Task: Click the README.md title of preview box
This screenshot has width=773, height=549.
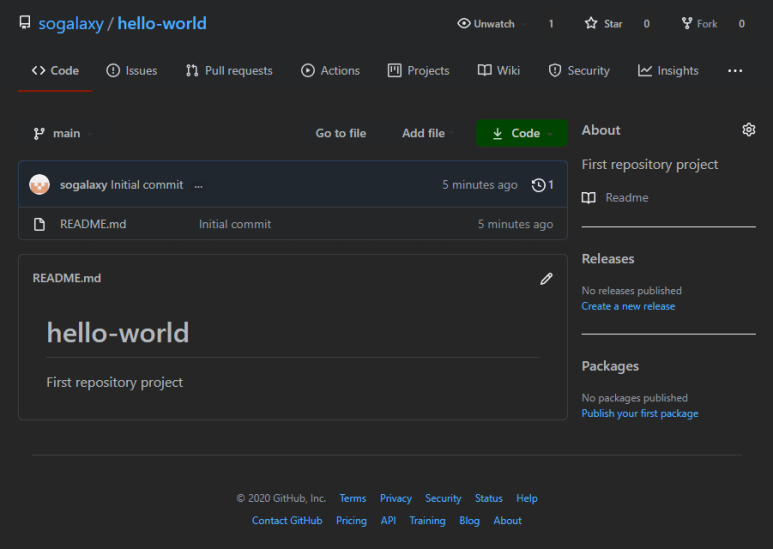Action: (x=67, y=278)
